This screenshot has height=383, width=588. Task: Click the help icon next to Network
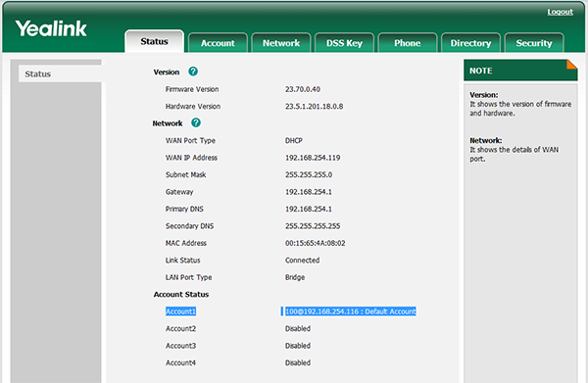(x=196, y=122)
